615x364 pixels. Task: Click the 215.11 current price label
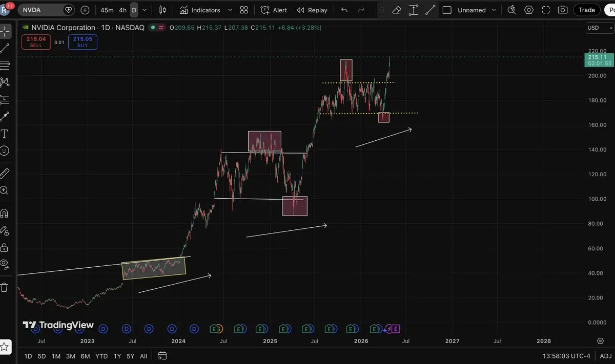[599, 60]
